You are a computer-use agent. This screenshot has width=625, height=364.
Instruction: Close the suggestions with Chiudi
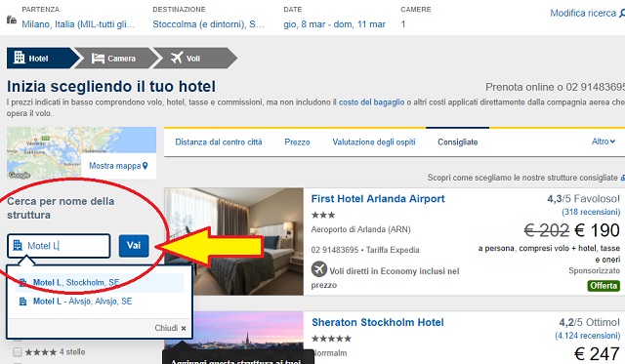tap(171, 328)
